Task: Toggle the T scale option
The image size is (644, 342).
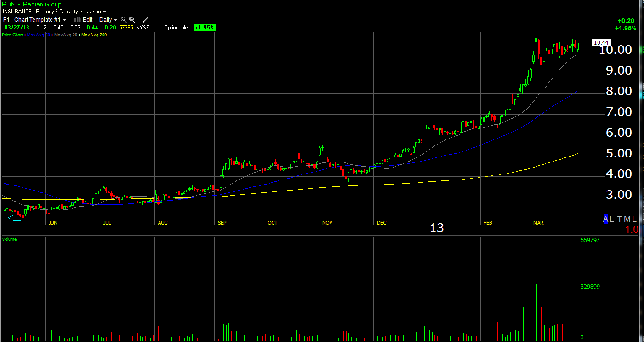Action: (x=619, y=219)
